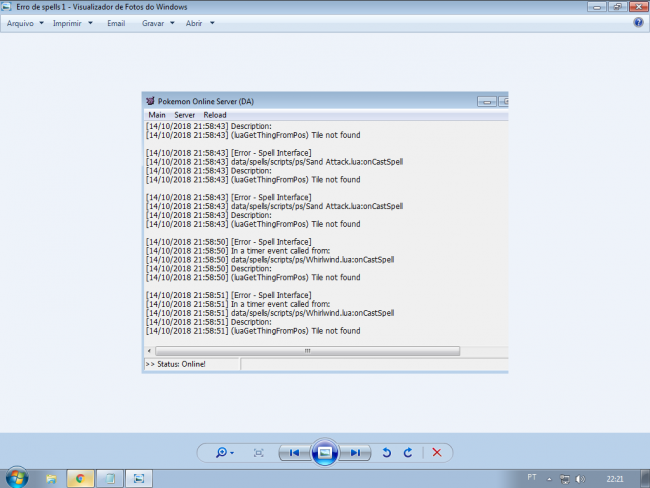Minimize the Photo Viewer window
The image size is (650, 488).
point(597,7)
